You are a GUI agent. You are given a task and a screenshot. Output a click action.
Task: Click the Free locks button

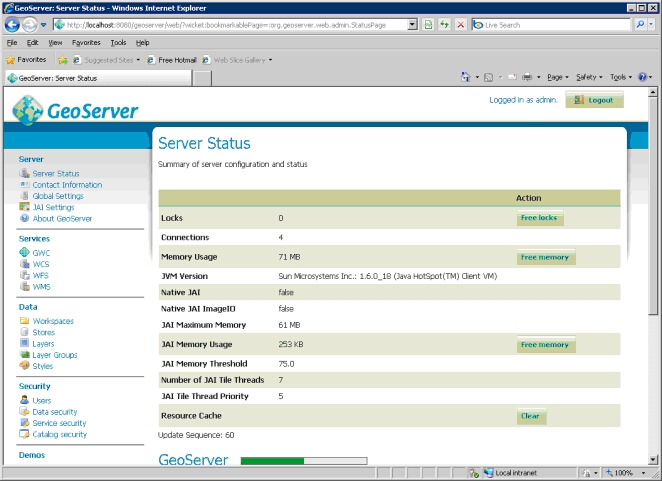point(540,218)
